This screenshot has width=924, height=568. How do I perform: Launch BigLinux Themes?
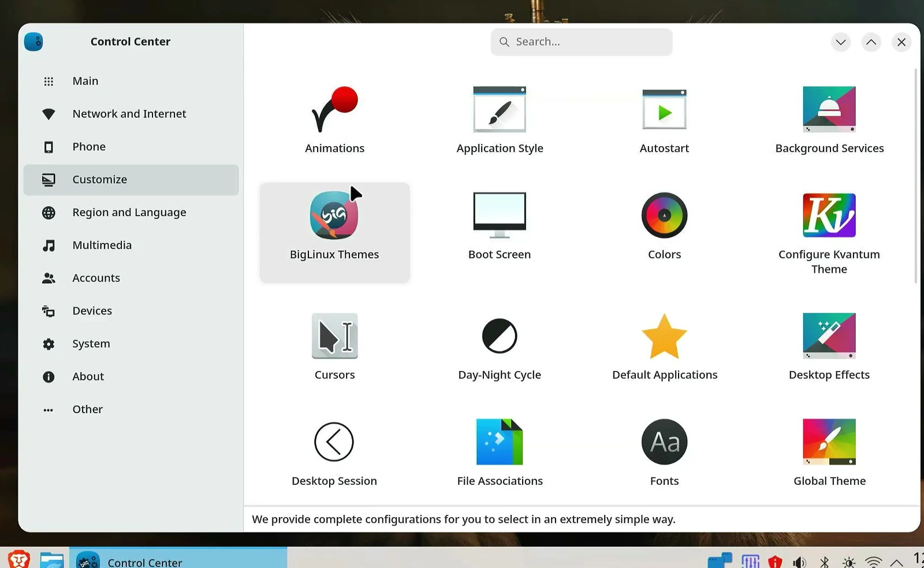pos(334,232)
